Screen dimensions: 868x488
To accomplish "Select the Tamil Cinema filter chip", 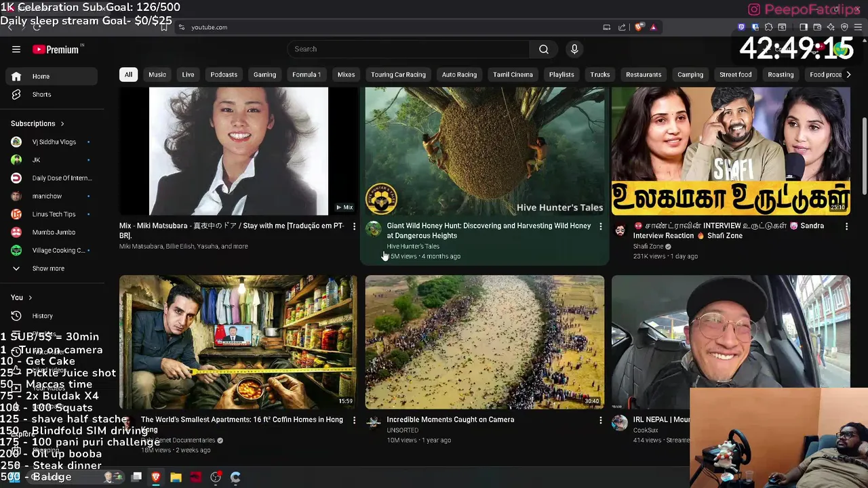I will pos(513,75).
